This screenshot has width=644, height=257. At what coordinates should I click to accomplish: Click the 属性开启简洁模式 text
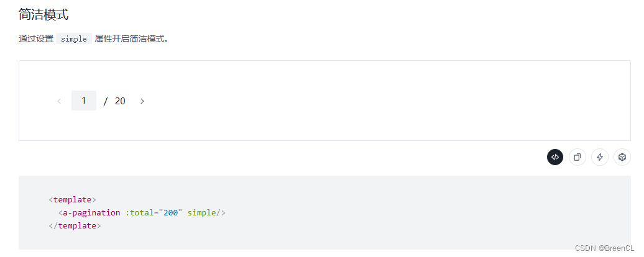(x=132, y=39)
